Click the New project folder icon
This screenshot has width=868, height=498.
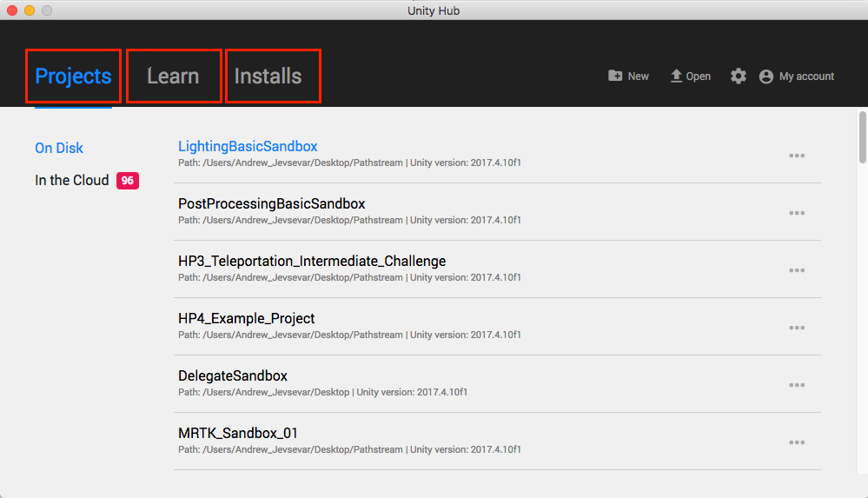[615, 76]
